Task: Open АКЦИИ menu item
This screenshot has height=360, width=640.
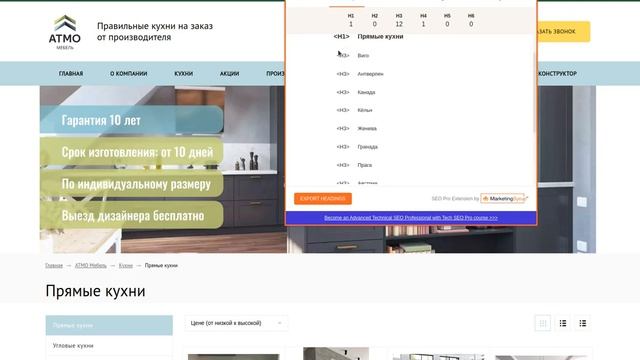Action: (229, 73)
